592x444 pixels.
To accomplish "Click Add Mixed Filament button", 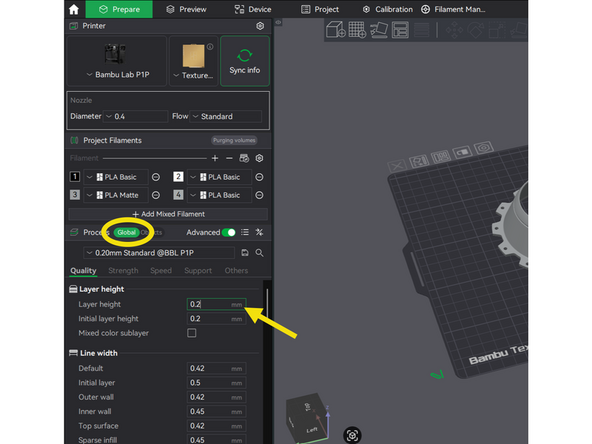I will pos(168,214).
